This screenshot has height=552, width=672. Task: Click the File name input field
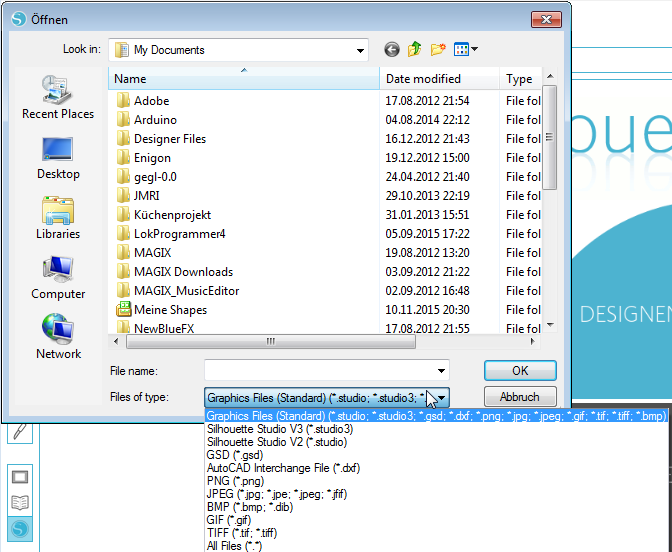click(319, 371)
